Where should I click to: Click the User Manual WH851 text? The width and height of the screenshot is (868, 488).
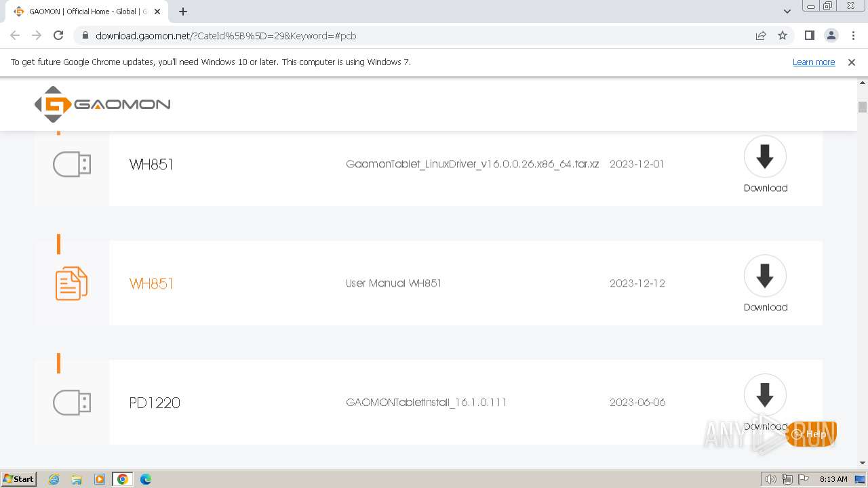393,283
